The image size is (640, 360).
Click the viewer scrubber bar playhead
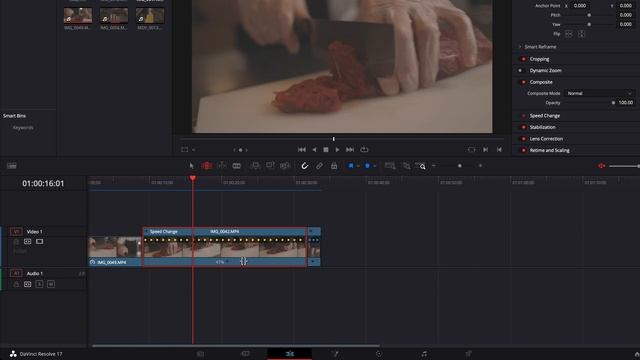coord(333,139)
